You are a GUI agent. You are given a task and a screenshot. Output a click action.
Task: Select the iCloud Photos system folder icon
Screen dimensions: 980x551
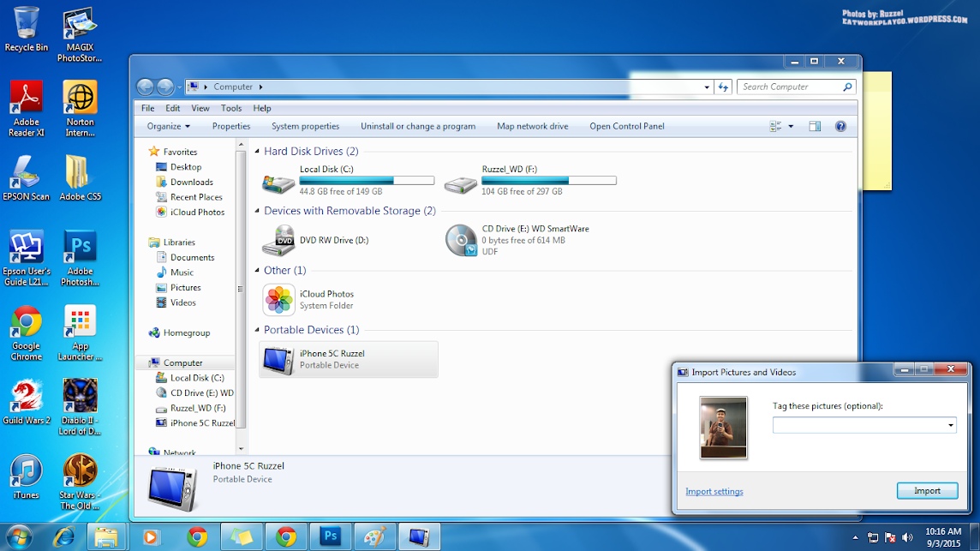point(278,300)
